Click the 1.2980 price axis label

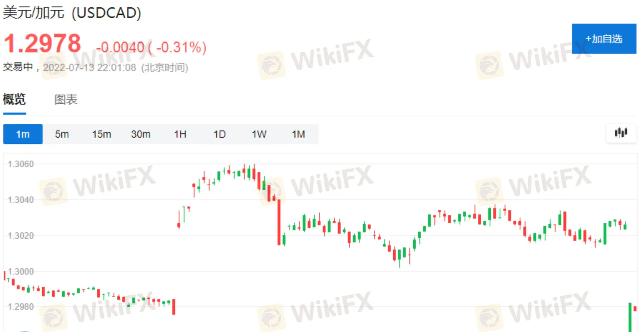[x=21, y=307]
